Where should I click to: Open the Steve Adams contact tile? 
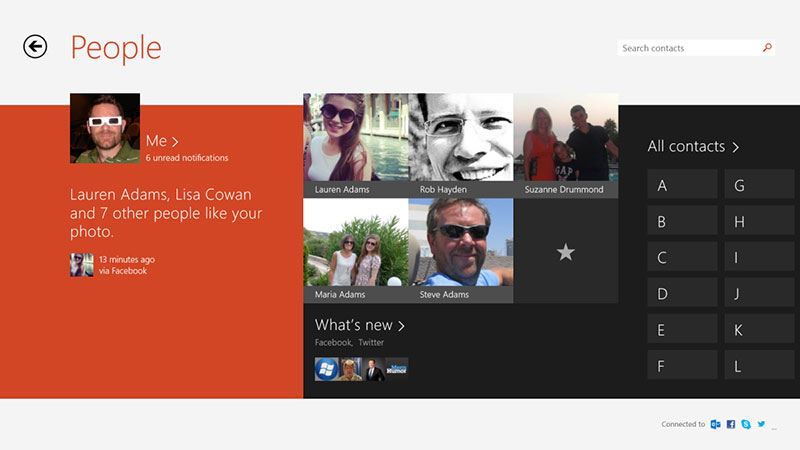tap(461, 251)
